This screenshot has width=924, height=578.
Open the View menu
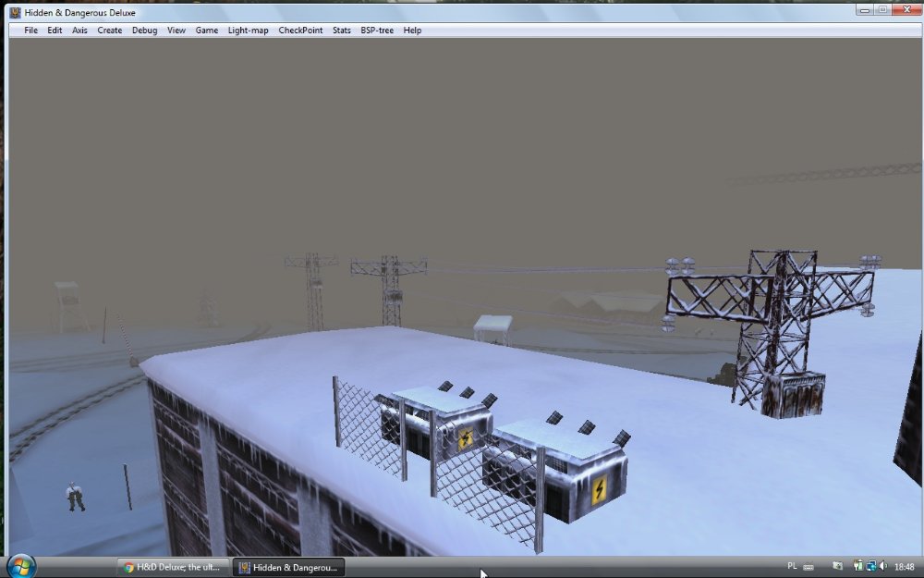176,31
